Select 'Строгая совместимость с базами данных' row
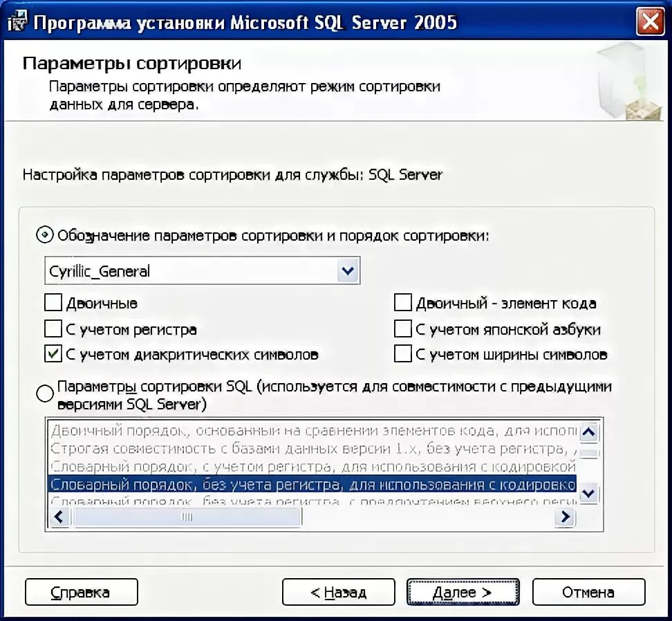672x621 pixels. tap(312, 449)
